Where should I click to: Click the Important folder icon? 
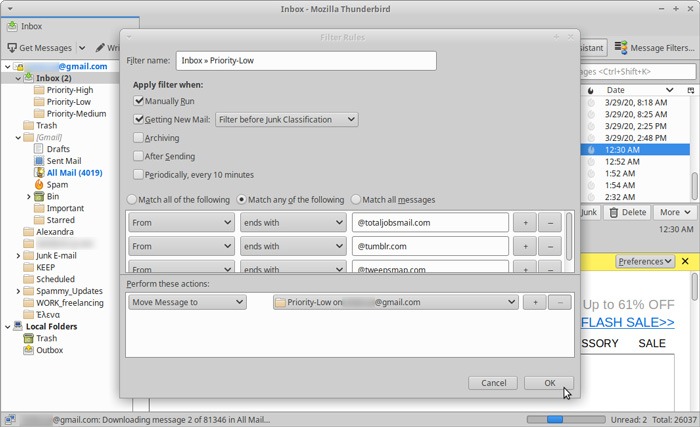[39, 208]
